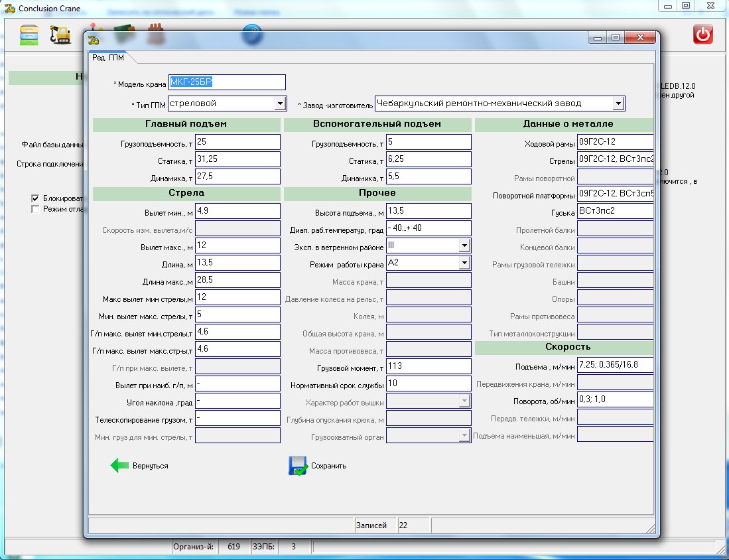Edit the Длина, м field 13,5
Screen dimensions: 729x560
click(237, 263)
